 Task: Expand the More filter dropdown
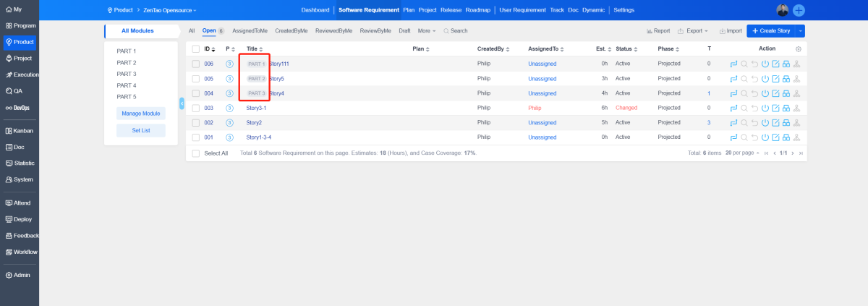pyautogui.click(x=427, y=31)
